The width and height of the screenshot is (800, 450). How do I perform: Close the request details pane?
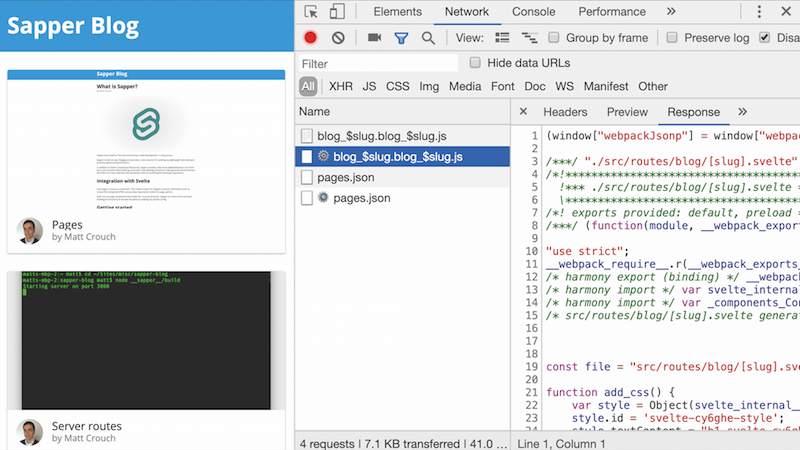coord(523,111)
